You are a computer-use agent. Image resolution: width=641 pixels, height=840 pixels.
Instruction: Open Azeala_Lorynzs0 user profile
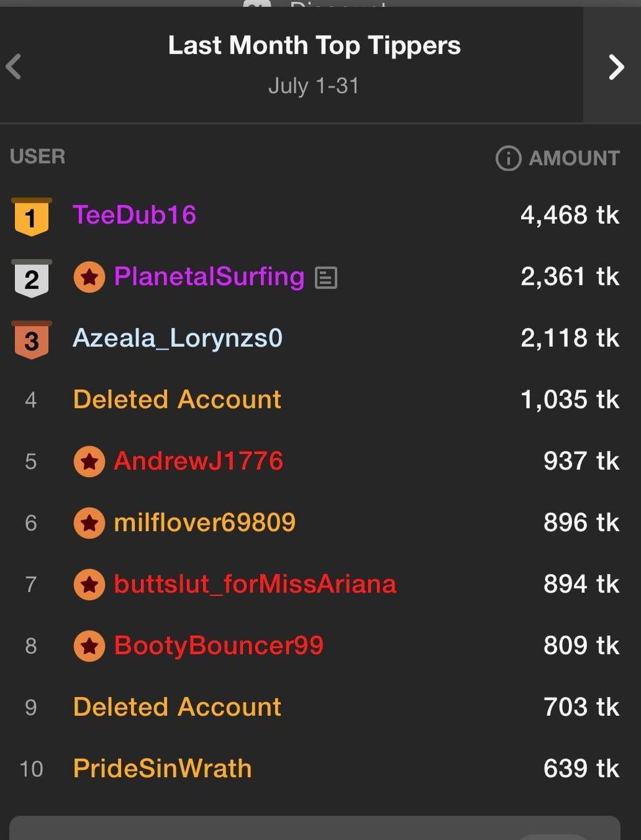pyautogui.click(x=178, y=338)
